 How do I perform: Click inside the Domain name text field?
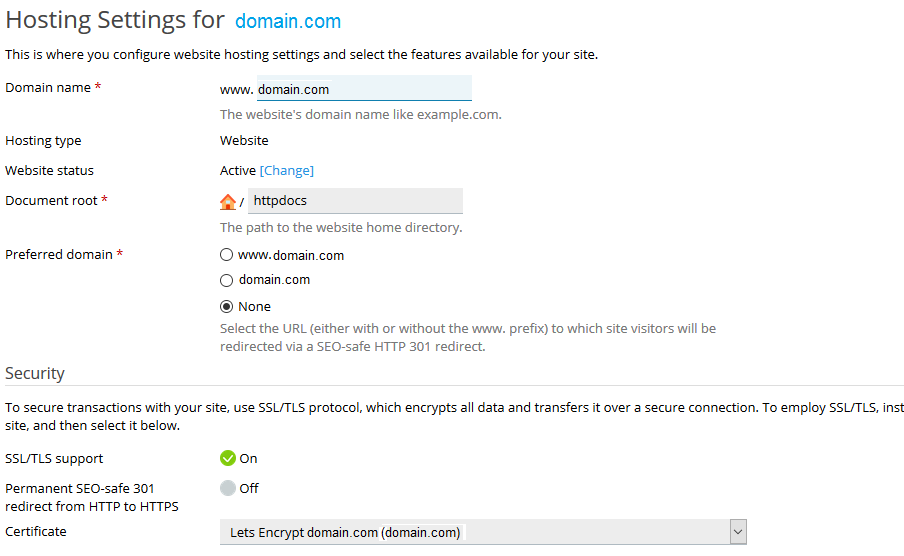point(364,88)
